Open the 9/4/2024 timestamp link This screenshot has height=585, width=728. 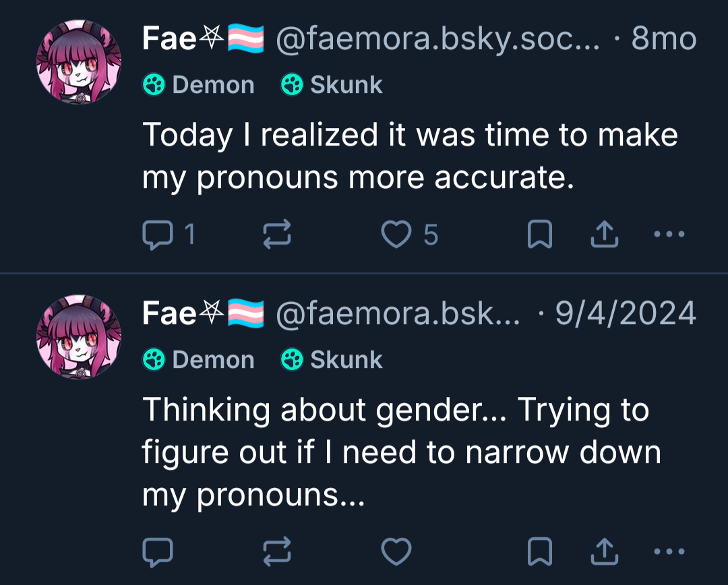[x=626, y=313]
